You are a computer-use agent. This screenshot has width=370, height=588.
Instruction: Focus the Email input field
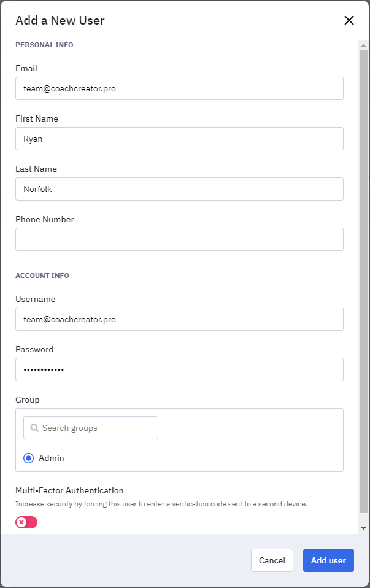[179, 88]
